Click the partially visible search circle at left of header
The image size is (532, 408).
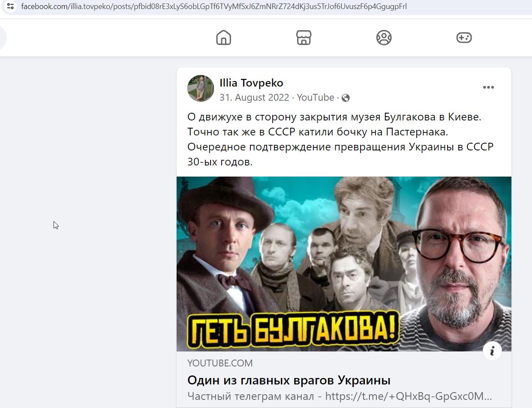[x=3, y=38]
